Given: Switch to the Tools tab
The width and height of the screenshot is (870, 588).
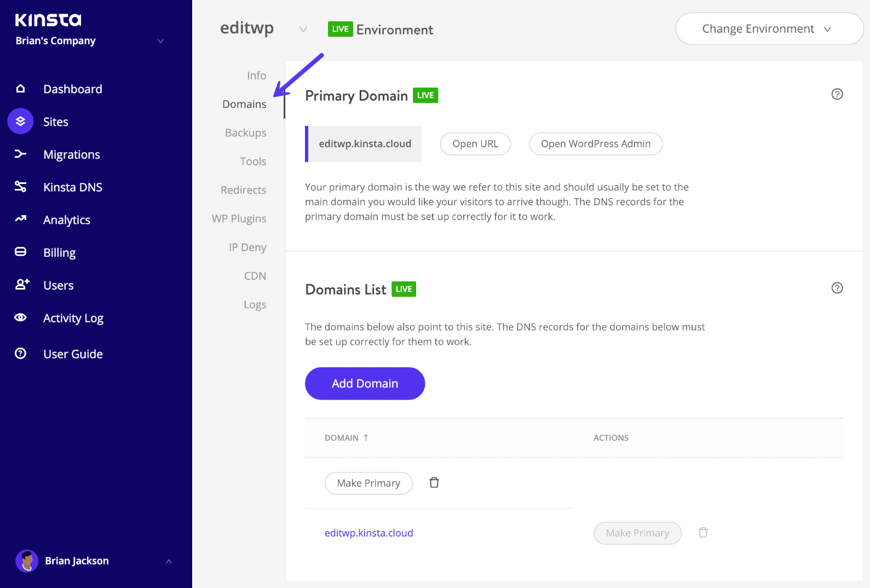Looking at the screenshot, I should 253,162.
